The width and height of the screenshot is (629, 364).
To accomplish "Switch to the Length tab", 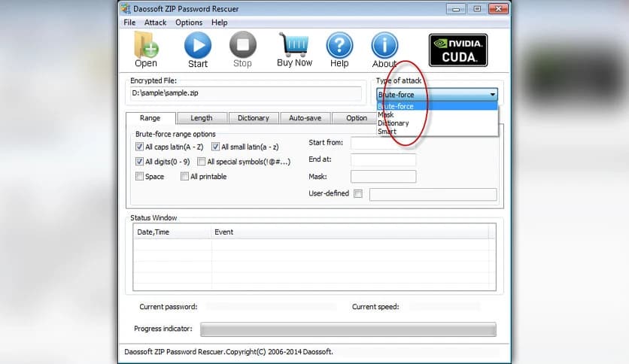I will [x=202, y=118].
